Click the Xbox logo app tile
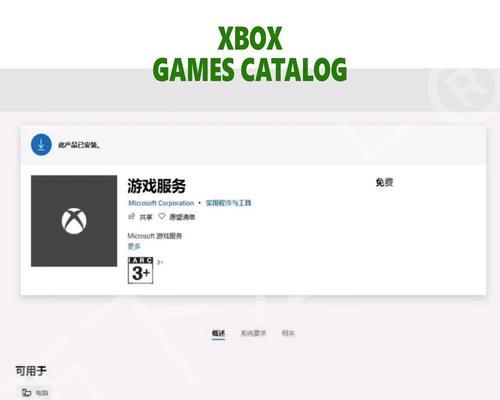This screenshot has width=500, height=400. click(74, 221)
